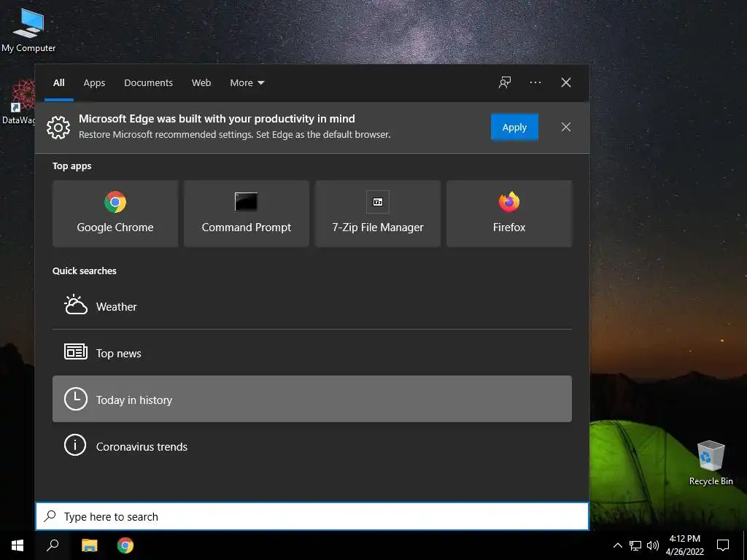Select the DataWag desktop shortcut
The image size is (747, 560).
(18, 102)
